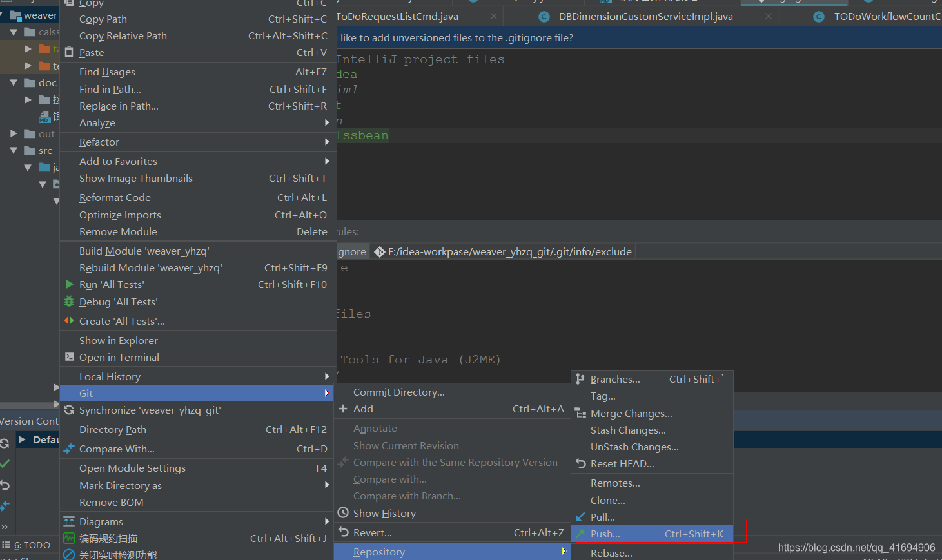Click the rollback arrow icon in Version Control

pos(5,485)
